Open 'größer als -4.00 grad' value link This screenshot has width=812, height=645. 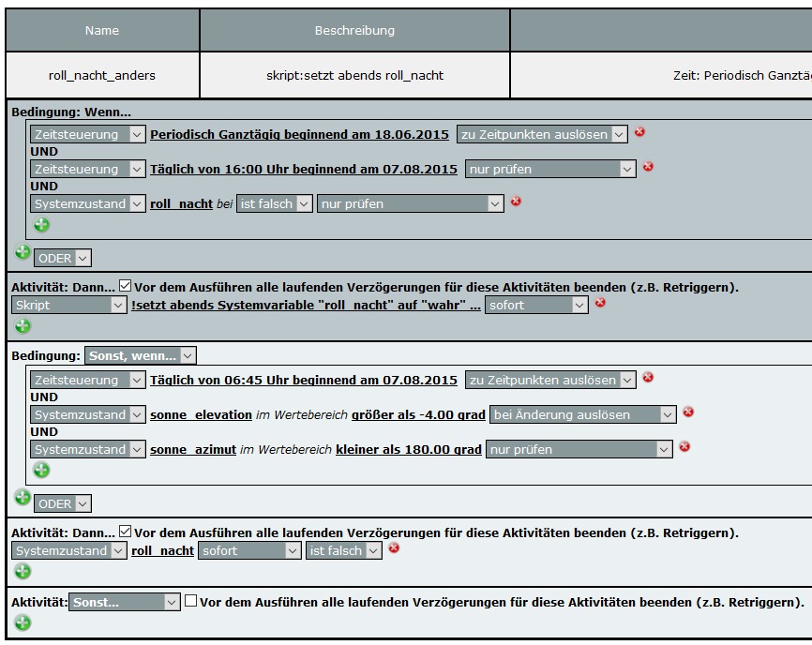(418, 415)
